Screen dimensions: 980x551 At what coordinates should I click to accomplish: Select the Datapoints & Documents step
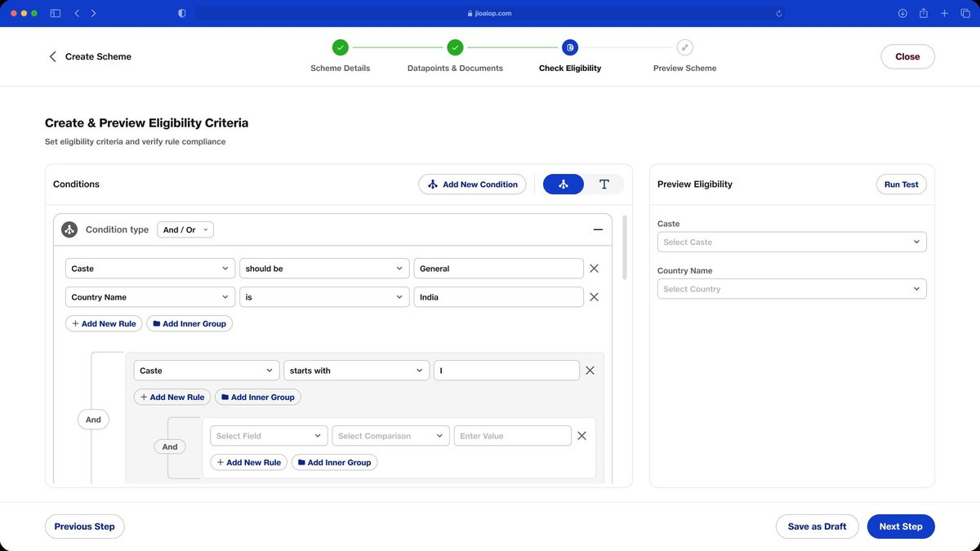tap(455, 68)
